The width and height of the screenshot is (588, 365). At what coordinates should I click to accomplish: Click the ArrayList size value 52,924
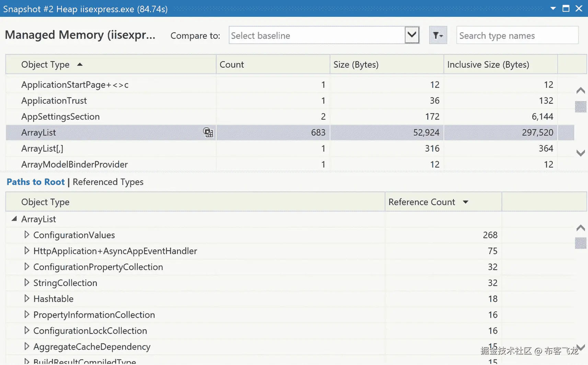pyautogui.click(x=426, y=132)
